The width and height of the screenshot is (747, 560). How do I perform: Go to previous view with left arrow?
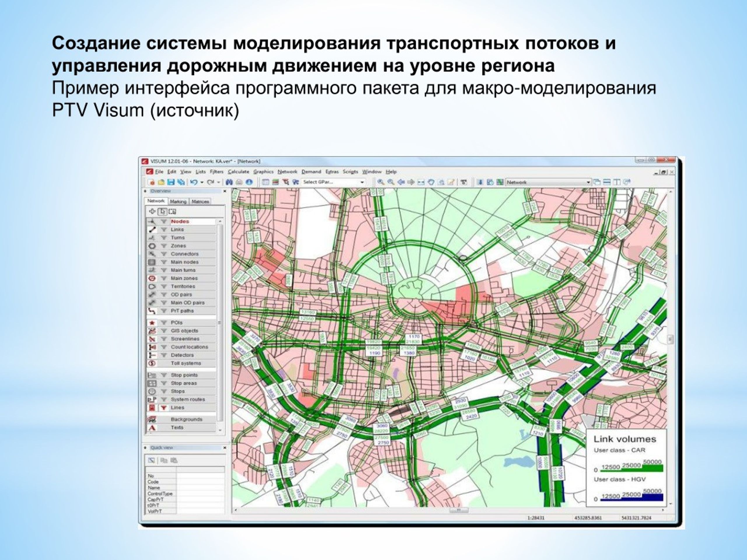pos(401,182)
